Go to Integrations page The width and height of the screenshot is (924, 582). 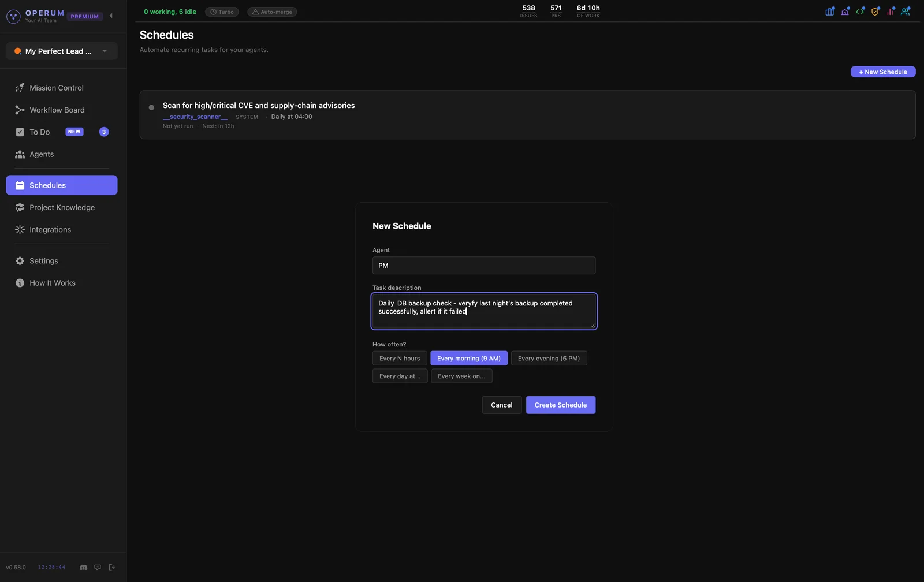click(x=61, y=230)
